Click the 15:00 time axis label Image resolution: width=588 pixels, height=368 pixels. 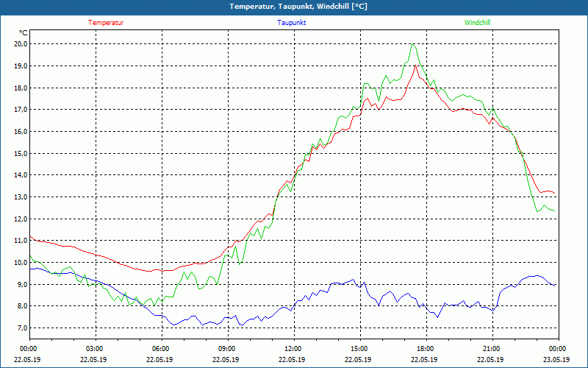coord(358,349)
